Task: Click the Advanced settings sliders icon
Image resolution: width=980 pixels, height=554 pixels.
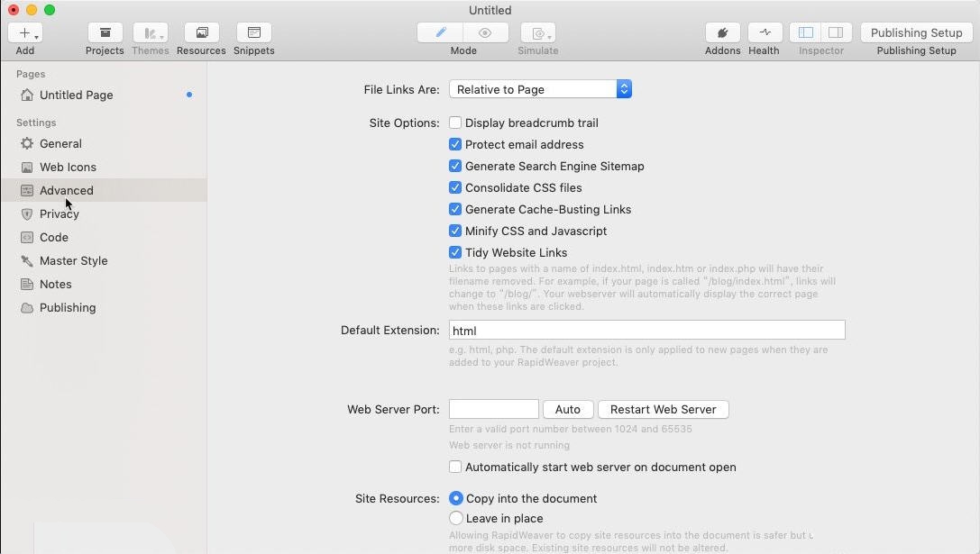Action: click(27, 190)
